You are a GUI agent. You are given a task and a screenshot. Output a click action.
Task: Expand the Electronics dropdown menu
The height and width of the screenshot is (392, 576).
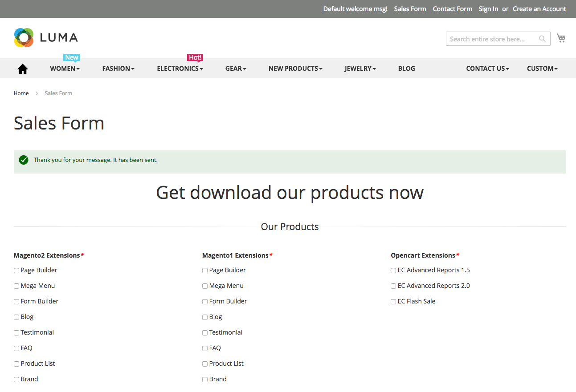pos(180,69)
